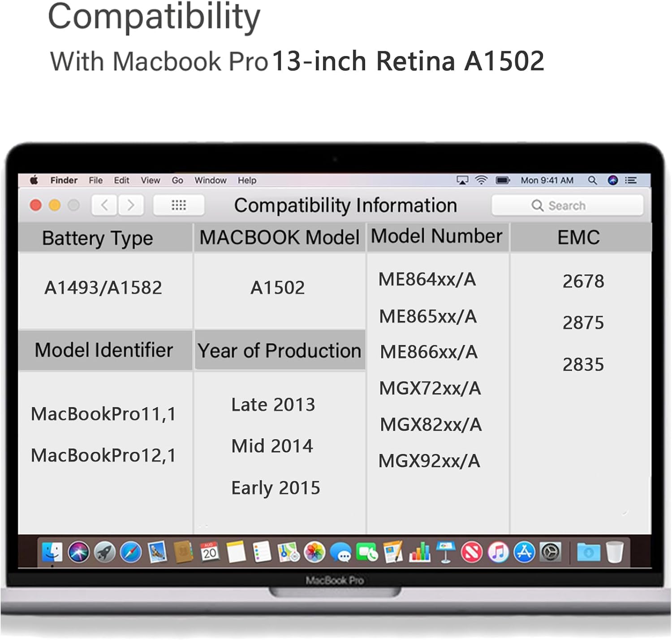Select model number ME864xx/A

pos(427,280)
